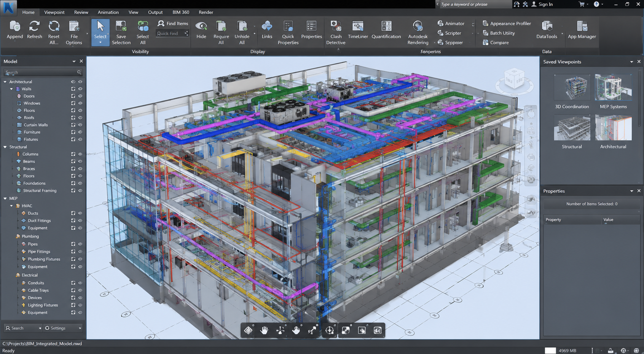The width and height of the screenshot is (644, 354).
Task: Toggle visibility eye for Curtain Walls
Action: coord(80,125)
